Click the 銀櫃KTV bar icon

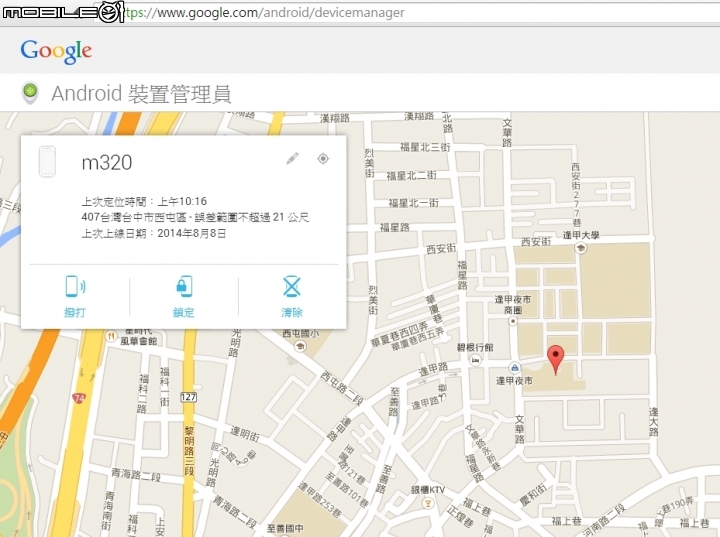point(428,503)
